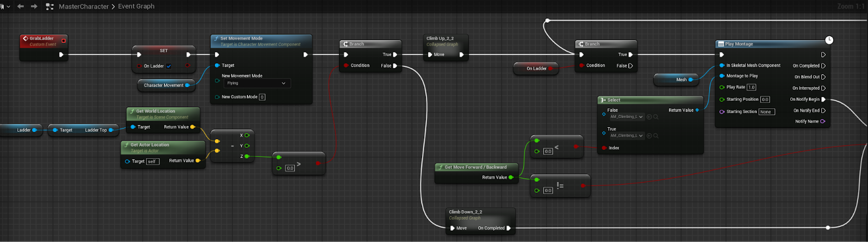
Task: Click the X output pin of subtract node
Action: click(247, 135)
